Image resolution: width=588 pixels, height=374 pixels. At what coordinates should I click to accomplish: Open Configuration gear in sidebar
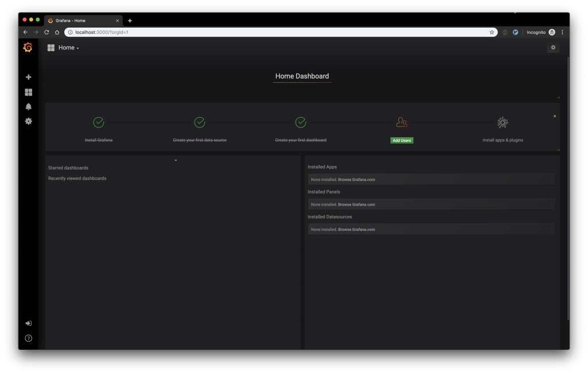[x=29, y=121]
